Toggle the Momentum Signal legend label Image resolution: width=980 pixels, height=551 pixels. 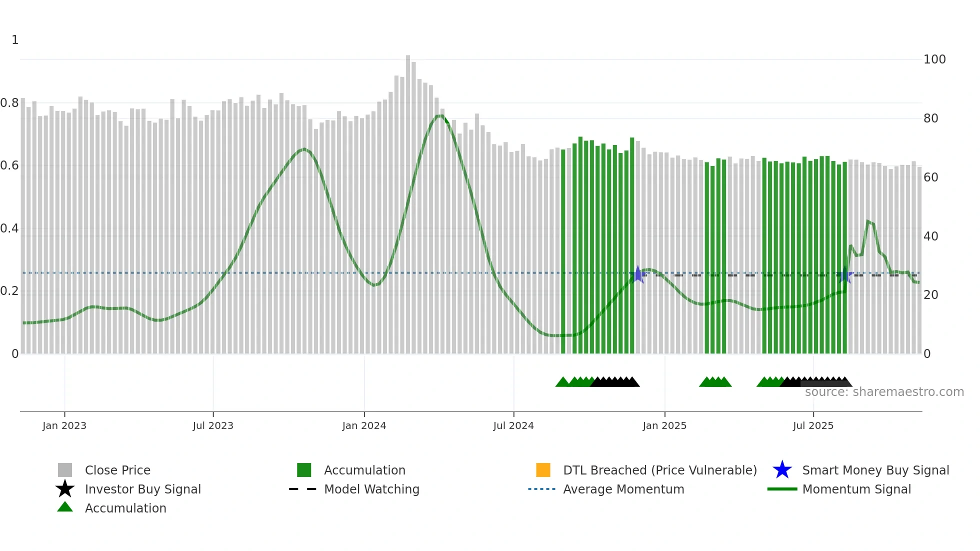point(856,489)
